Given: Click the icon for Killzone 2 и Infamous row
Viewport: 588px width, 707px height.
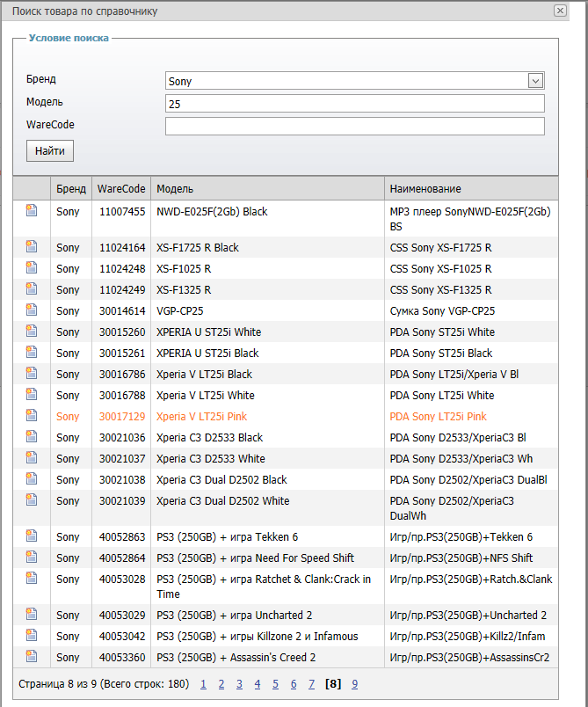Looking at the screenshot, I should 32,635.
